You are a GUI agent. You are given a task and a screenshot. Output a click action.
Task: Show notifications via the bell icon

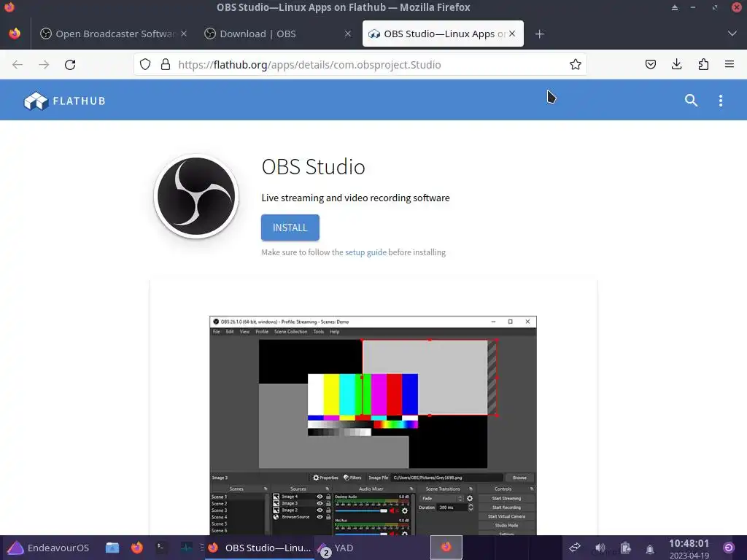[650, 549]
